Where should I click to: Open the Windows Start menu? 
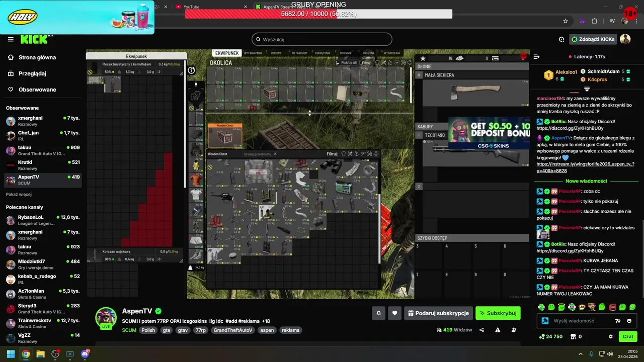pos(11,354)
